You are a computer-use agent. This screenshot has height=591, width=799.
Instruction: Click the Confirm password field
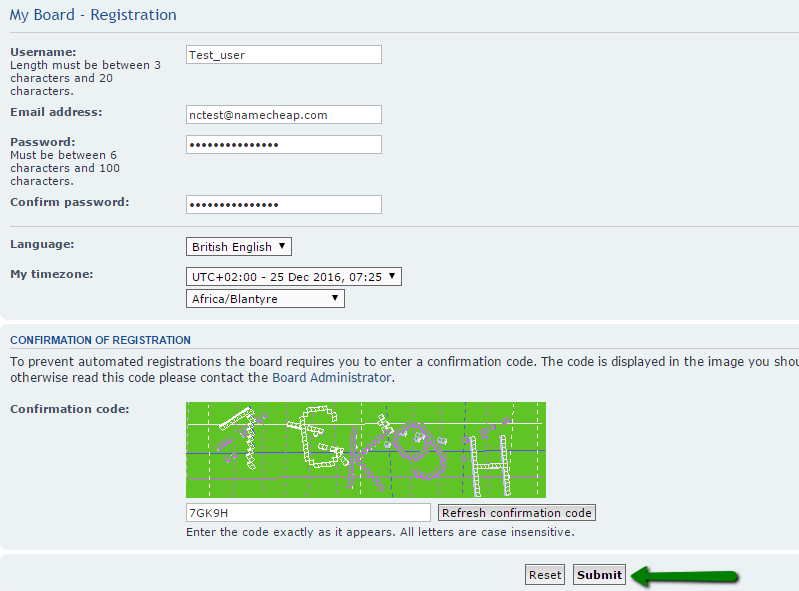point(283,204)
